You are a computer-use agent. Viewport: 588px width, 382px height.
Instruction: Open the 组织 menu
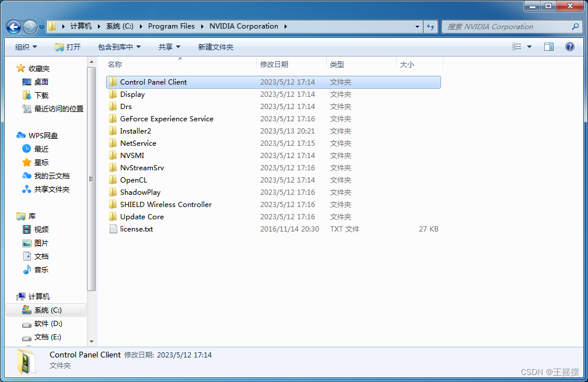pyautogui.click(x=26, y=47)
